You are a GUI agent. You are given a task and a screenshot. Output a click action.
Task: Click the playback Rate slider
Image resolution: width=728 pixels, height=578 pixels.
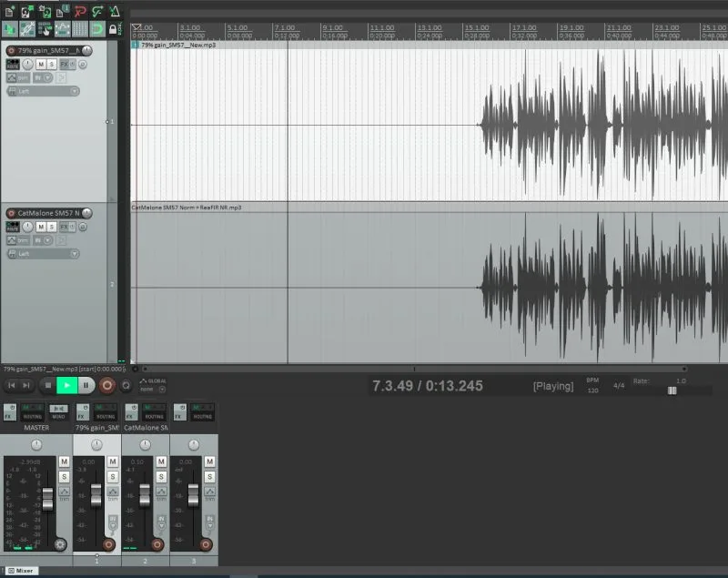(672, 390)
